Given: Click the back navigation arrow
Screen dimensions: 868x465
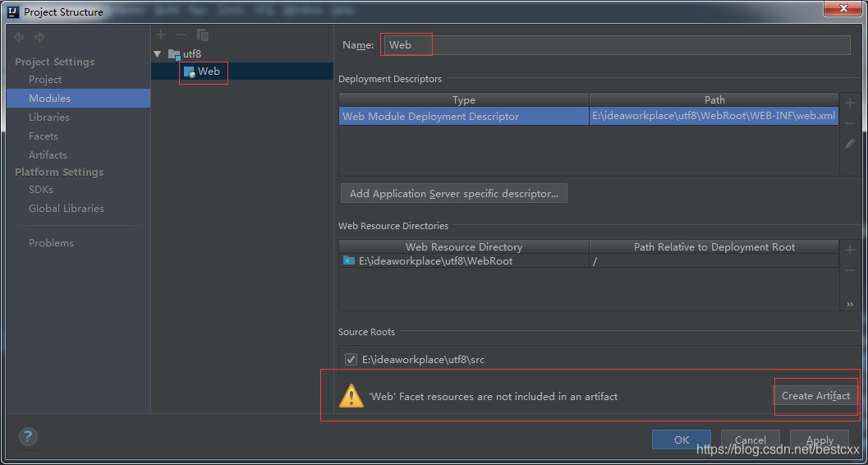Looking at the screenshot, I should [20, 38].
